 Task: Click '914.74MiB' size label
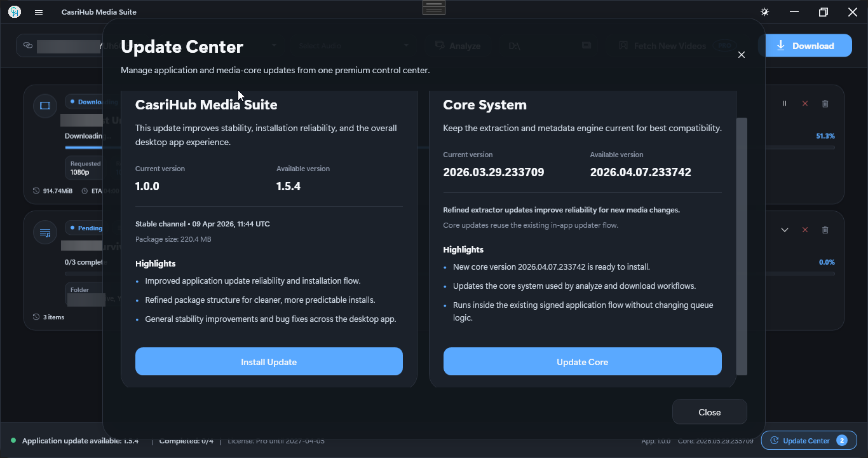pyautogui.click(x=58, y=191)
